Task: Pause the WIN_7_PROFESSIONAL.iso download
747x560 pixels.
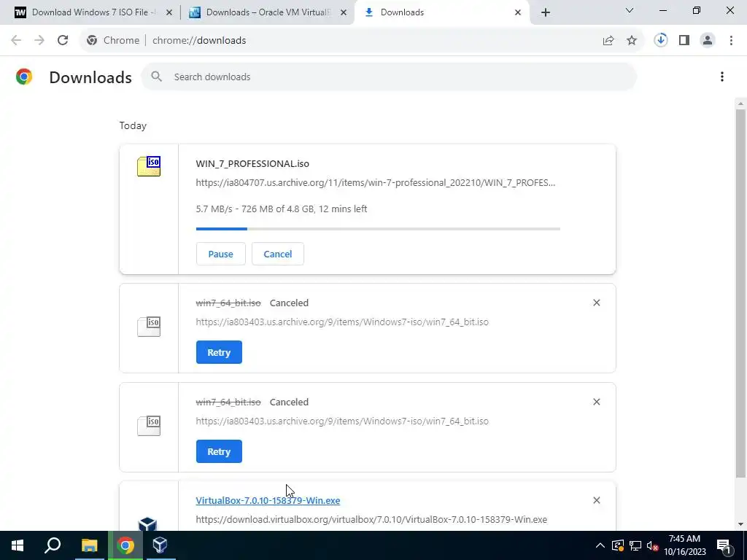Action: tap(220, 254)
